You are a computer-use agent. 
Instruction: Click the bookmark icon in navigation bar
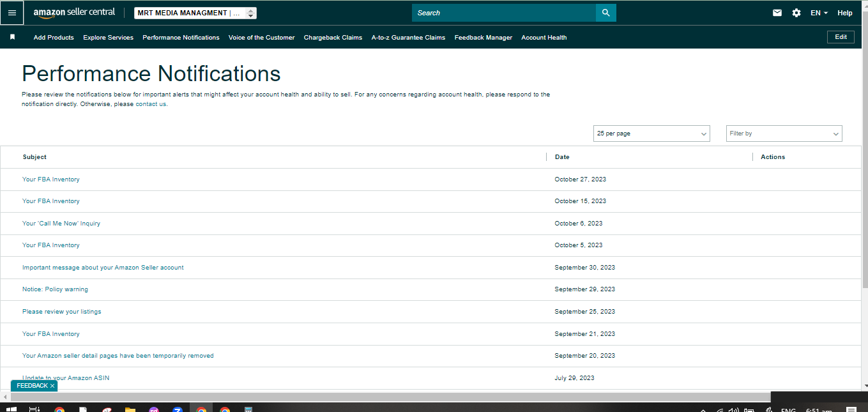[x=12, y=37]
